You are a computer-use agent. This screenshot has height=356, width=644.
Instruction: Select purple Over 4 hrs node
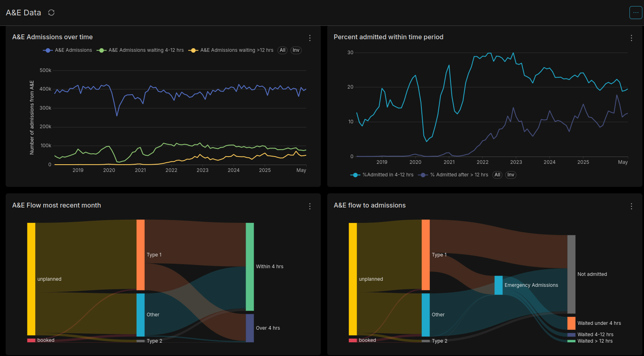[250, 328]
